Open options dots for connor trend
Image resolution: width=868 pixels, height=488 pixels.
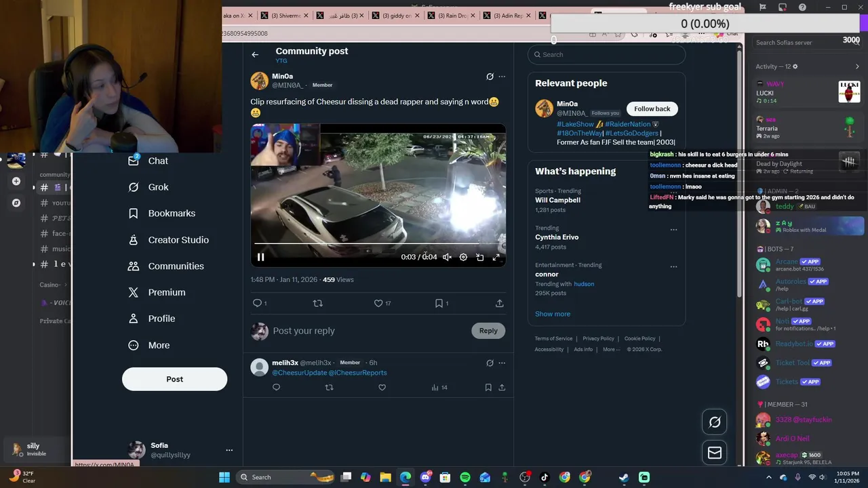tap(673, 267)
